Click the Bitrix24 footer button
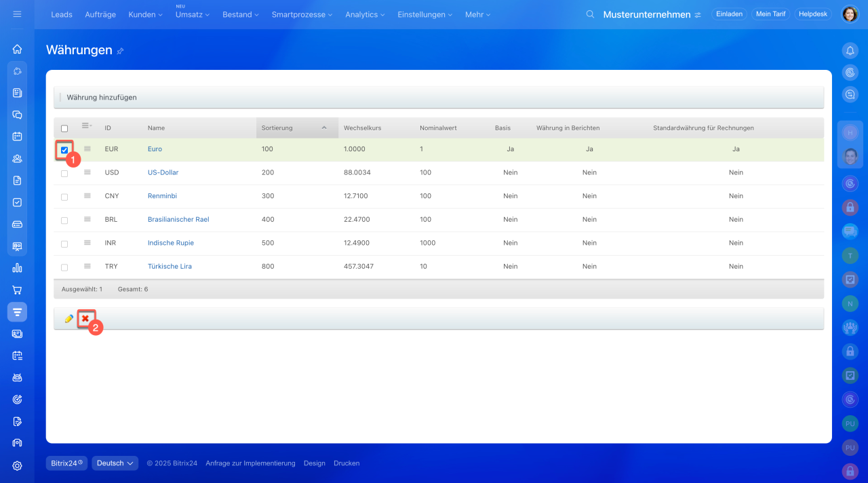Screen dimensions: 868x483 click(67, 463)
